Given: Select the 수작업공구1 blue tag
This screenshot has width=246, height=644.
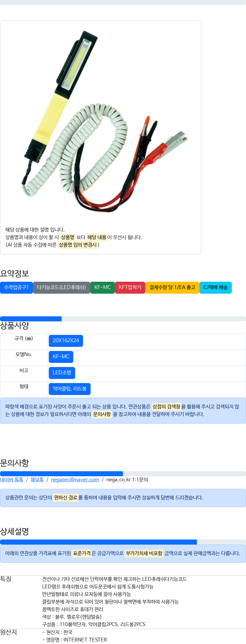Looking at the screenshot, I should [x=16, y=287].
